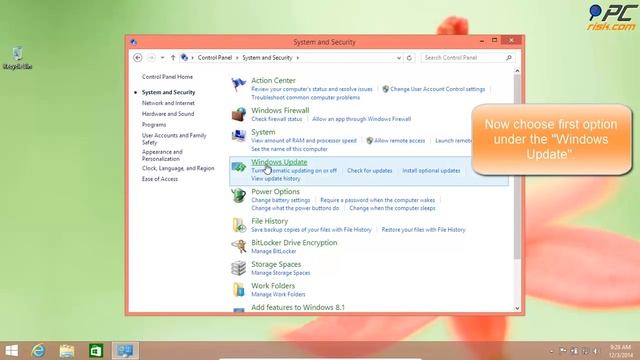This screenshot has width=640, height=360.
Task: Click scrollbar up arrow in window
Action: (x=517, y=71)
